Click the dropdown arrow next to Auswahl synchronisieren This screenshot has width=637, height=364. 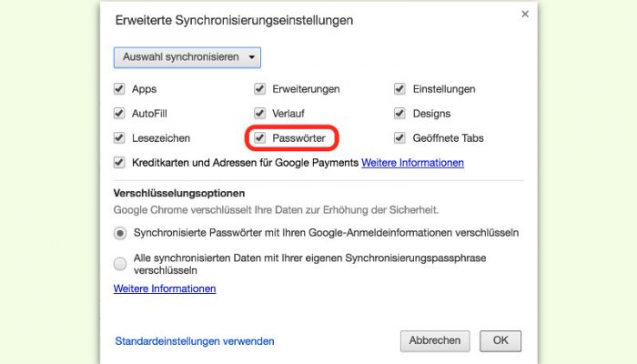coord(252,57)
